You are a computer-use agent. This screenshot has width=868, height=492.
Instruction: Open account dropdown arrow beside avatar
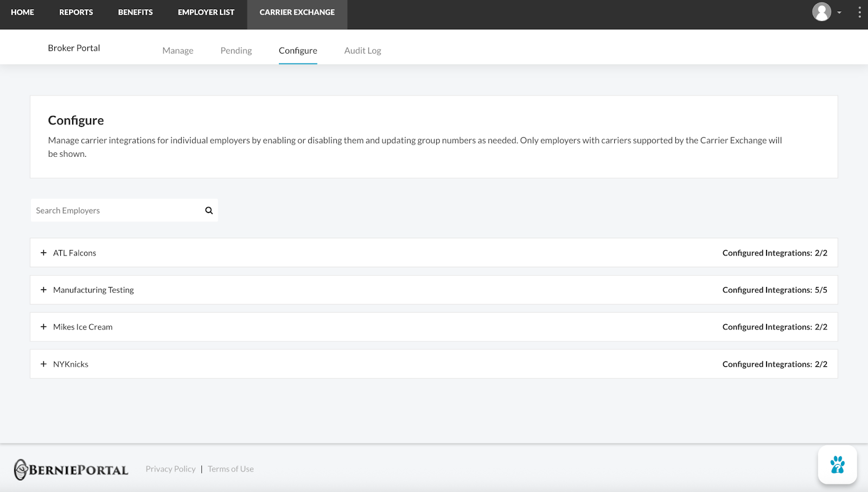pos(839,12)
